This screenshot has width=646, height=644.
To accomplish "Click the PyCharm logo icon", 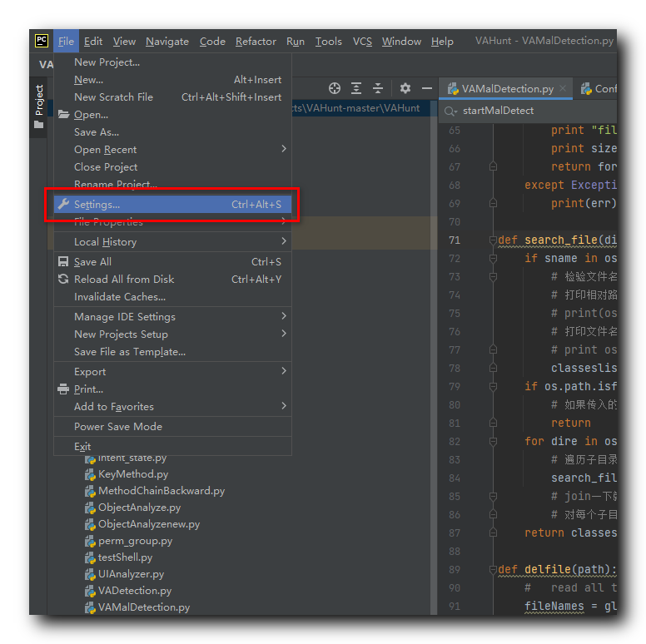I will point(41,41).
